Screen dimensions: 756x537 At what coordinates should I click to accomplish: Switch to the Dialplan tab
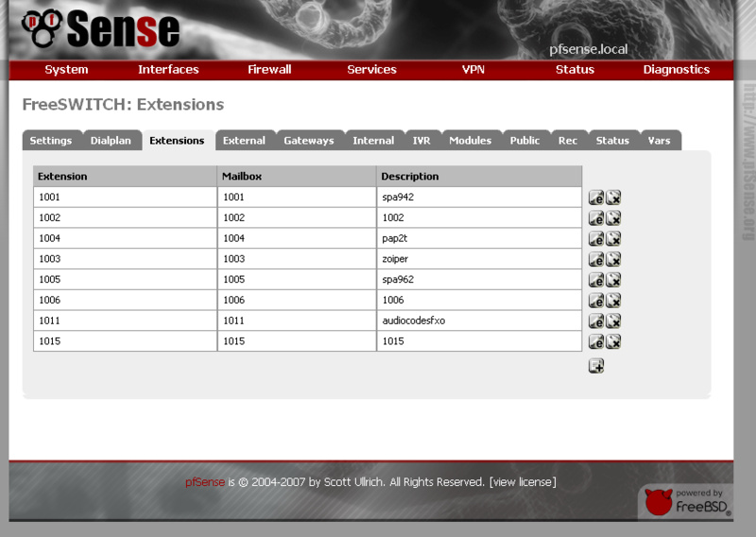coord(112,141)
